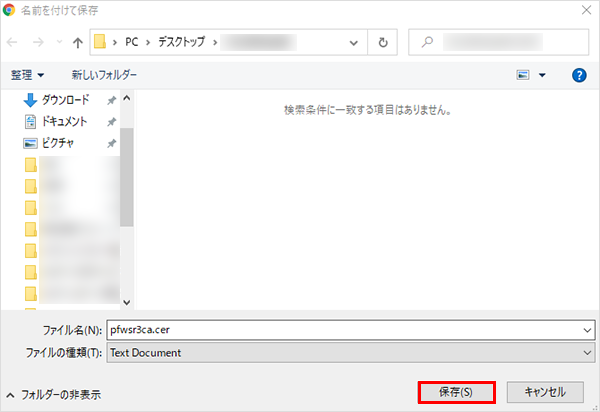600x412 pixels.
Task: Open the view options dropdown arrow
Action: coord(542,75)
